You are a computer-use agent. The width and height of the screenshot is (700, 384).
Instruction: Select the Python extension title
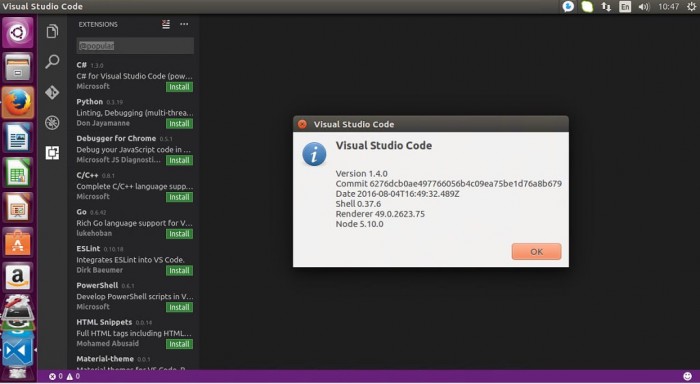pyautogui.click(x=90, y=102)
